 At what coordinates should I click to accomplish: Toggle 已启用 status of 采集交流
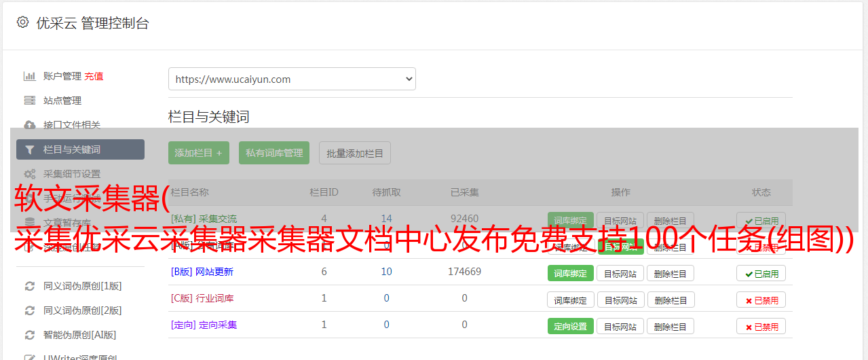click(761, 220)
